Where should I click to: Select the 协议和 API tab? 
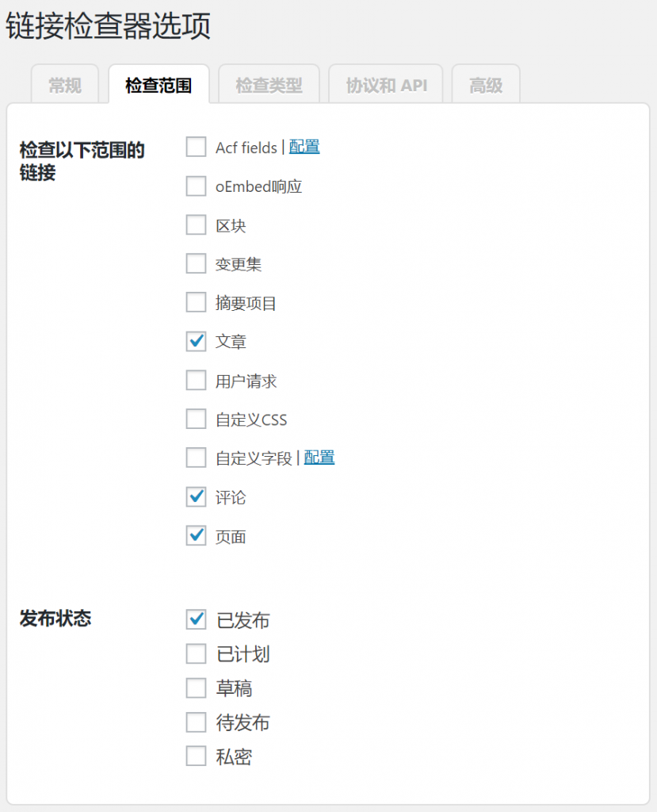point(386,86)
